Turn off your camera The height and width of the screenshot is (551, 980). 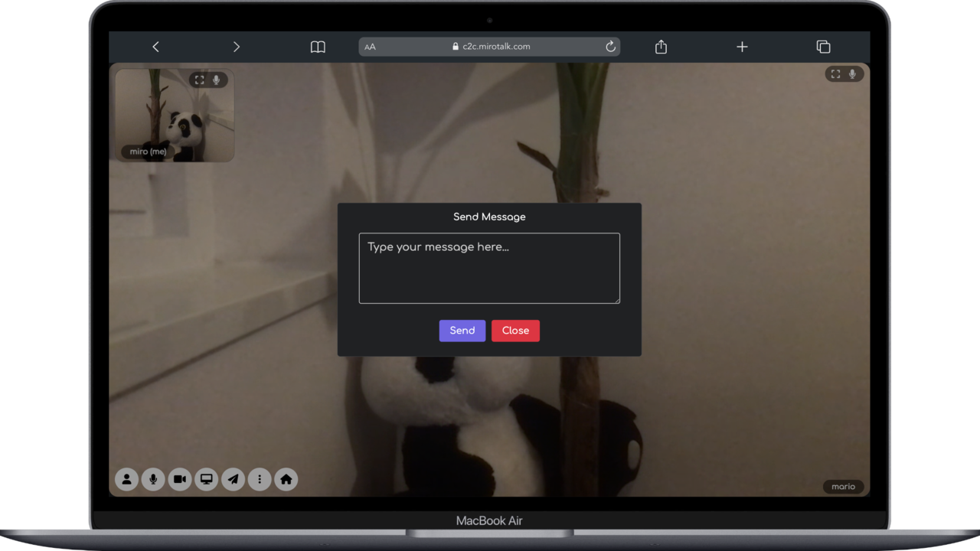[x=180, y=479]
